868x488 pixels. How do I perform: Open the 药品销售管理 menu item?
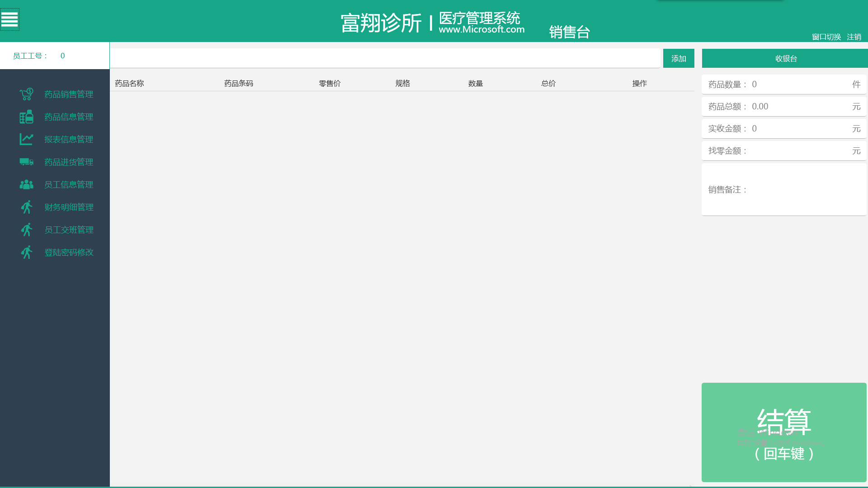click(68, 94)
